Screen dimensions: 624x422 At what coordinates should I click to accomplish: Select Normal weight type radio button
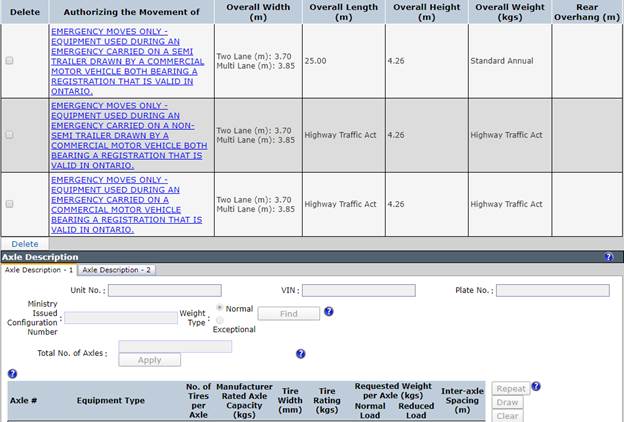219,308
